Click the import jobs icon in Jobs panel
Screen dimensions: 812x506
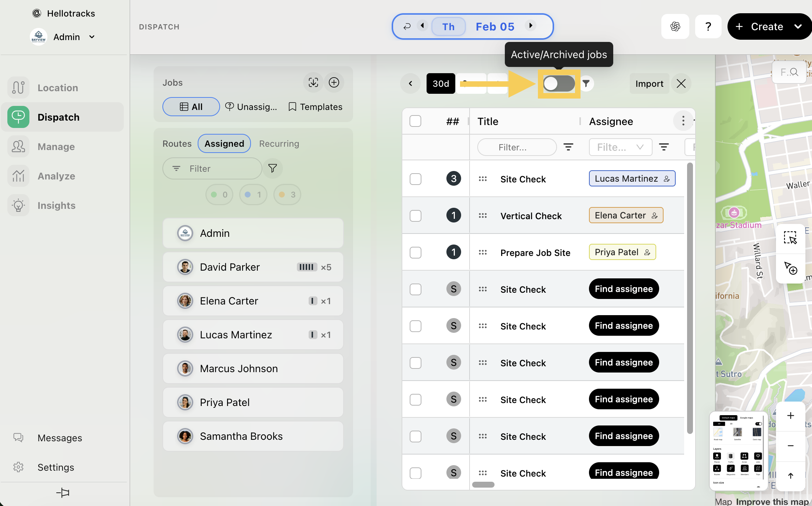313,82
